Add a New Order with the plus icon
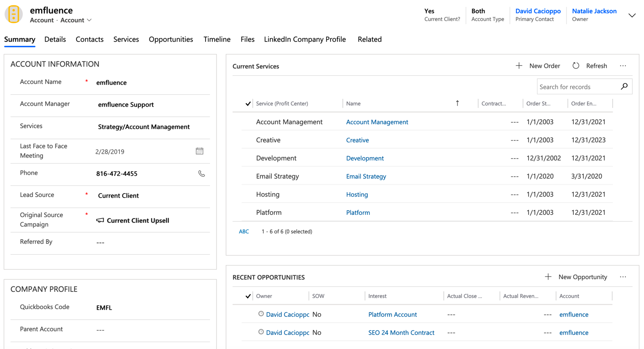This screenshot has width=644, height=349. pyautogui.click(x=519, y=65)
